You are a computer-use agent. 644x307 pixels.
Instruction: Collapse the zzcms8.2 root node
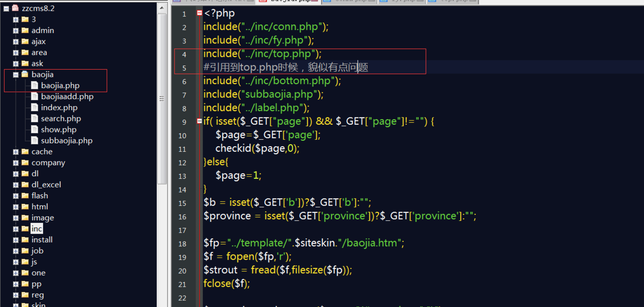[6, 8]
